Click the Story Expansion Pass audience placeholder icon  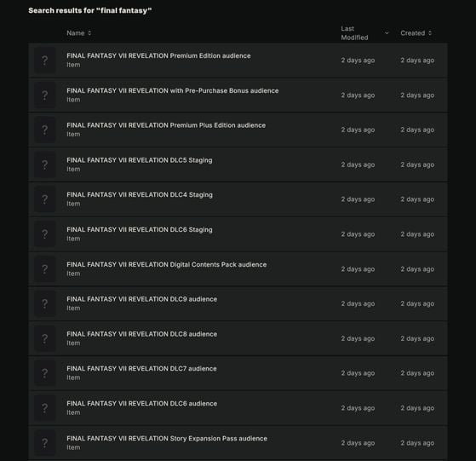(44, 443)
